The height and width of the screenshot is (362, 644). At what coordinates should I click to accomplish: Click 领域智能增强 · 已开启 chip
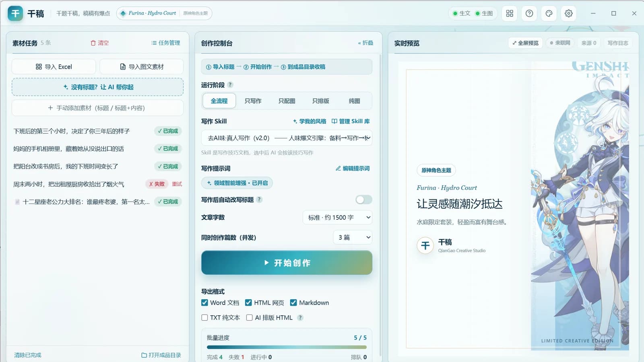[237, 183]
